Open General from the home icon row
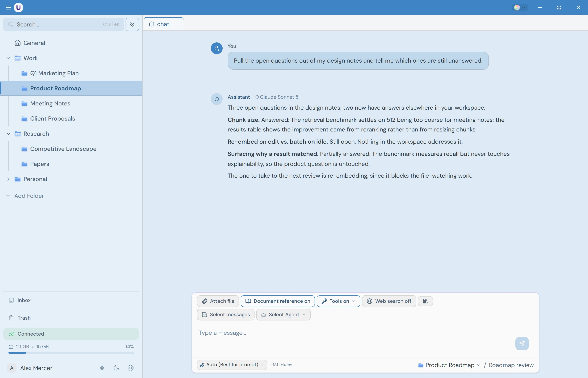Image resolution: width=588 pixels, height=378 pixels. pyautogui.click(x=71, y=43)
